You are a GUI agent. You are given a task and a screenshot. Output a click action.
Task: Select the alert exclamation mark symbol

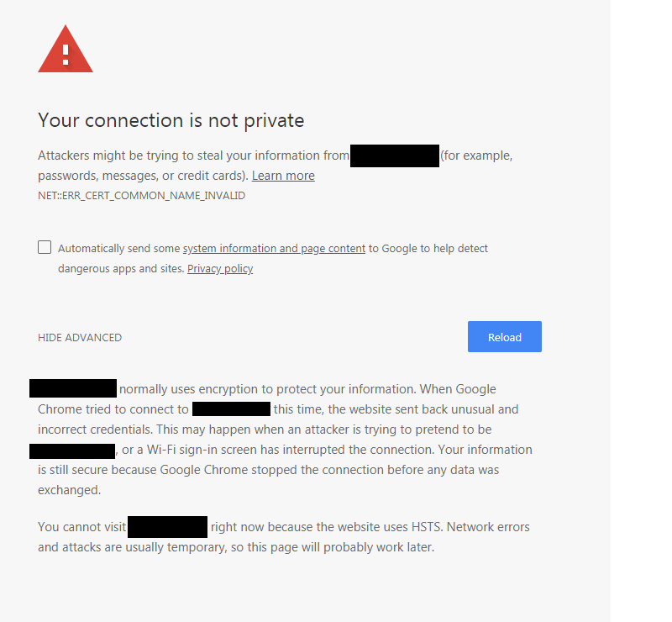pyautogui.click(x=65, y=52)
